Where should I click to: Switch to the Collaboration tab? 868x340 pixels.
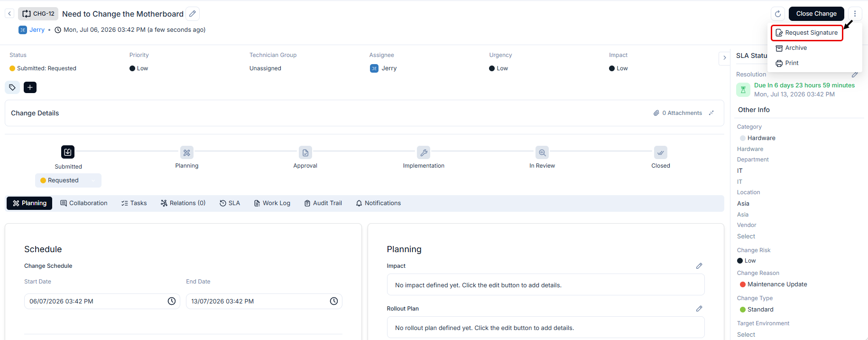coord(84,203)
